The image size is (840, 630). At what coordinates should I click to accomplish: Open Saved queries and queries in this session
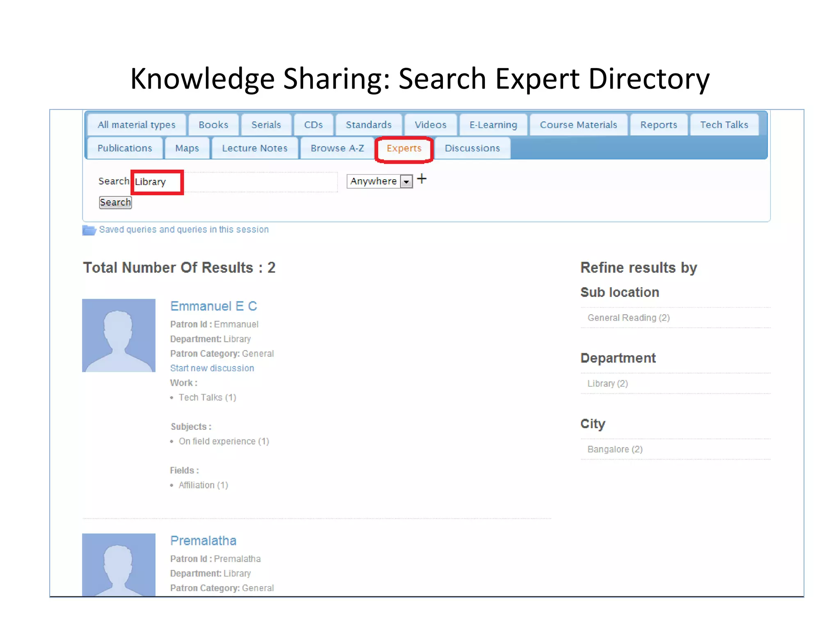click(184, 230)
